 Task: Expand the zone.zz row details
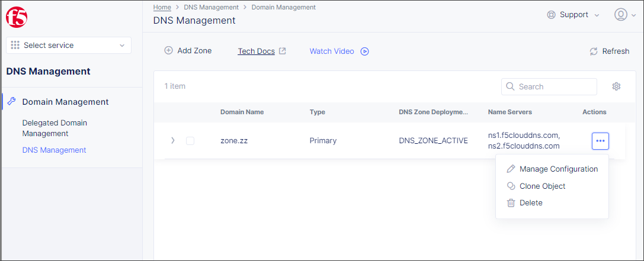[x=173, y=141]
